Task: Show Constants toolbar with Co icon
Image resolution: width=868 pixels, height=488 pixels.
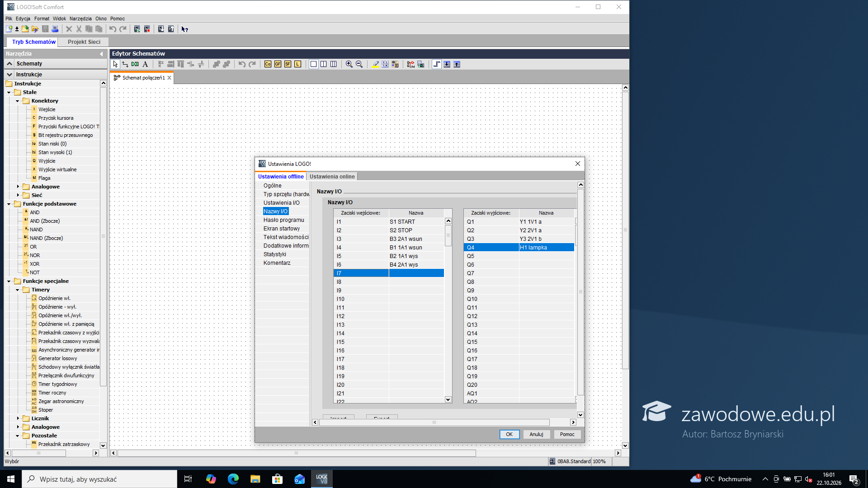Action: (268, 64)
